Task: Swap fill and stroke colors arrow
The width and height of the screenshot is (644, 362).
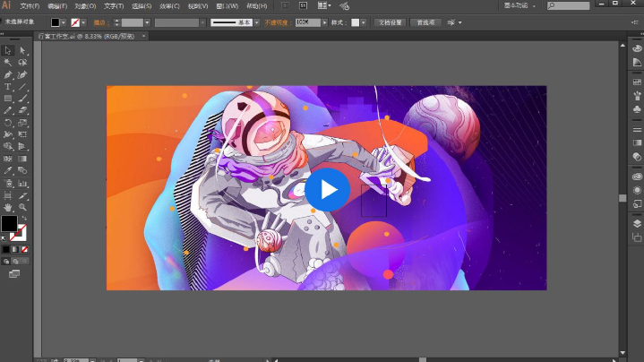Action: click(22, 217)
